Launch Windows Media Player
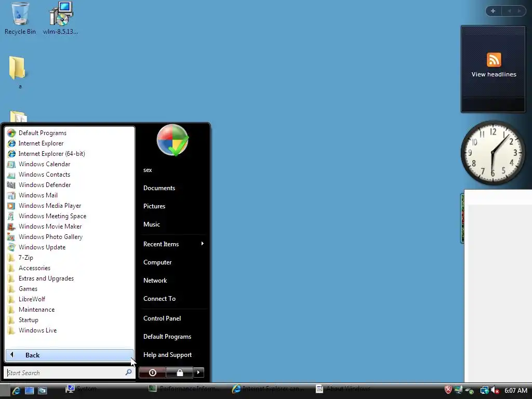Viewport: 532px width, 399px height. coord(70,206)
